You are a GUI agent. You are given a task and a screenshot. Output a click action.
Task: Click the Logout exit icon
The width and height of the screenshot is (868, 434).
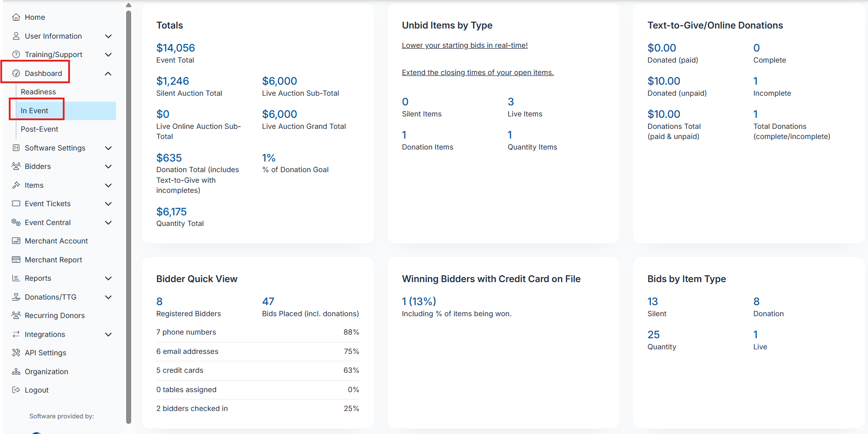click(16, 390)
